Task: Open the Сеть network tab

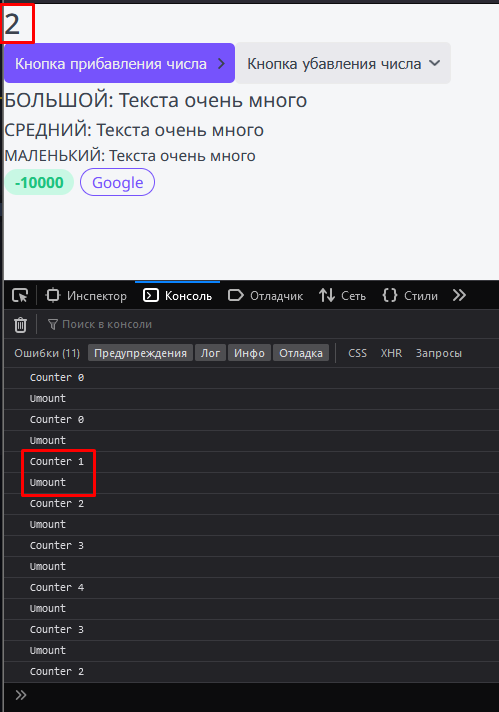Action: tap(342, 296)
